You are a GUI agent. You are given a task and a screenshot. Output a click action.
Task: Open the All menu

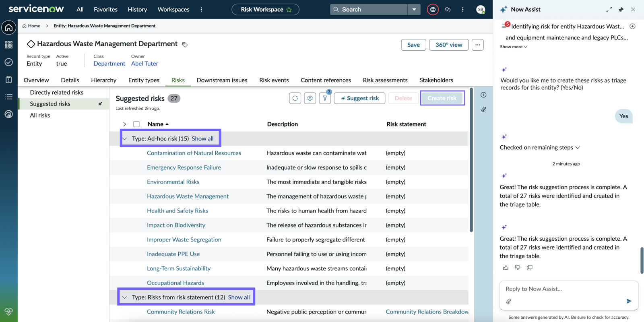(80, 9)
